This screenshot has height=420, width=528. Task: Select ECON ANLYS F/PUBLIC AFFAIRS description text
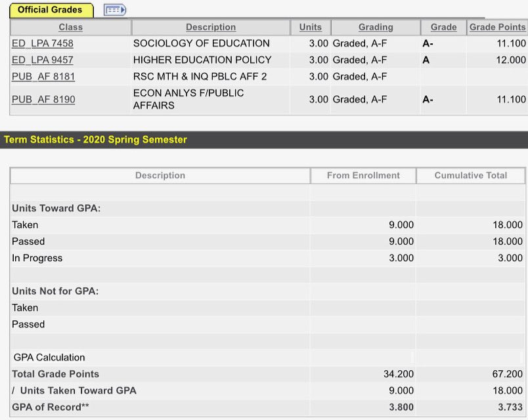188,99
